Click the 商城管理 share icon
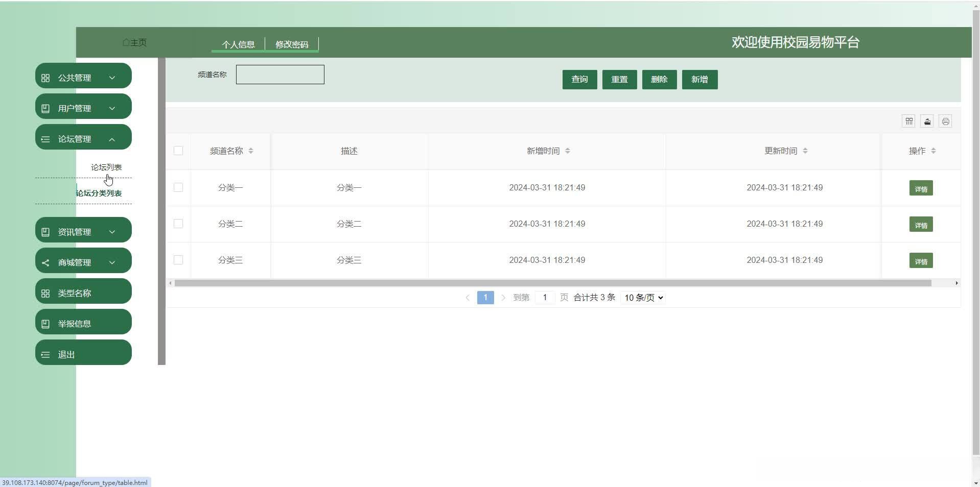Screen dimensions: 980x487 45,263
